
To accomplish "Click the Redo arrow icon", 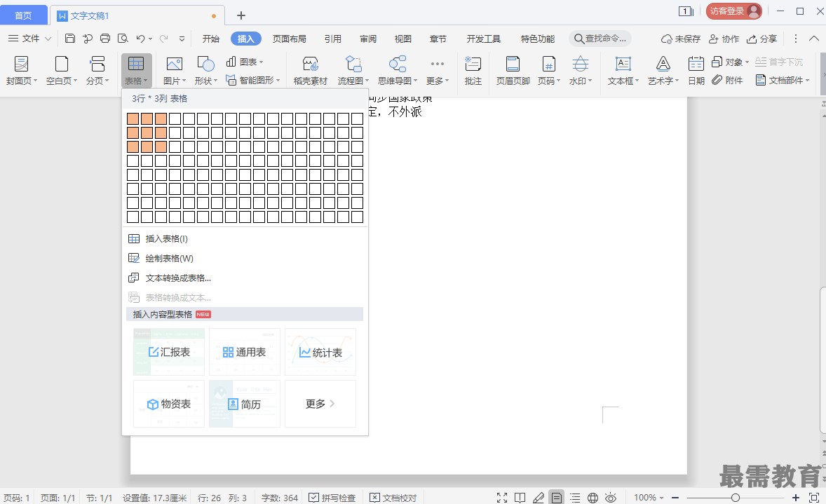I will pyautogui.click(x=164, y=39).
